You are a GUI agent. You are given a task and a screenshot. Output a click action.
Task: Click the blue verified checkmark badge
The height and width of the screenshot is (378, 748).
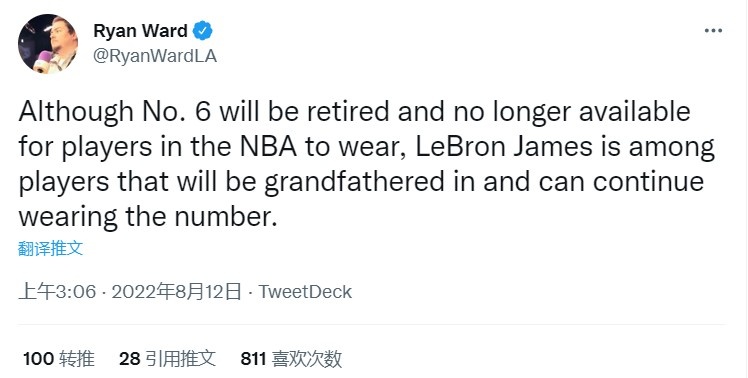203,31
